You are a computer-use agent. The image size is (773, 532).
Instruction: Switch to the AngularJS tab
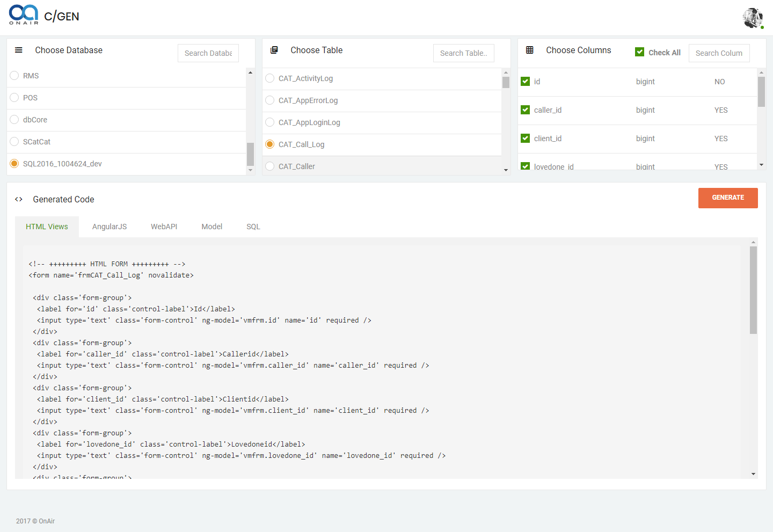(x=110, y=227)
